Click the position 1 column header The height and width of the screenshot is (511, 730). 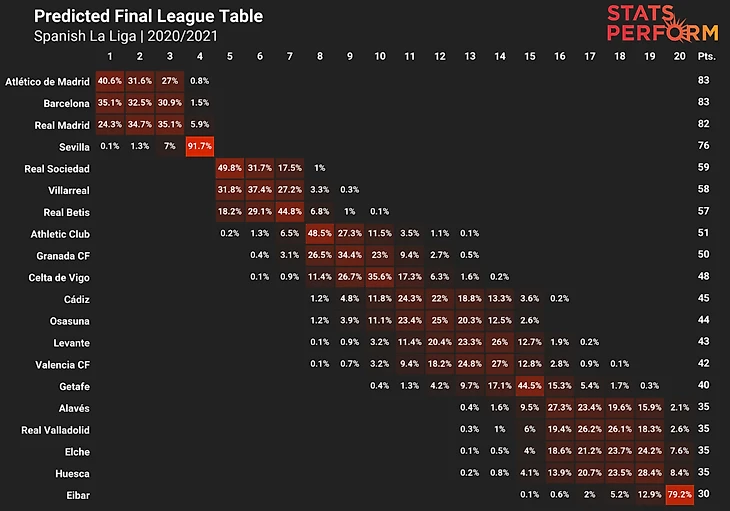[x=110, y=56]
